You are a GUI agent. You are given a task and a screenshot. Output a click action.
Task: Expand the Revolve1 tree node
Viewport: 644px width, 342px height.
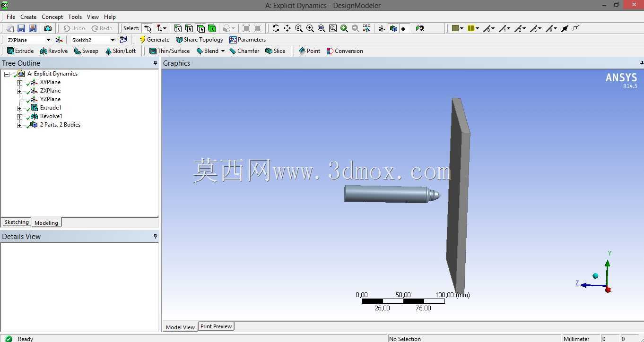[19, 117]
